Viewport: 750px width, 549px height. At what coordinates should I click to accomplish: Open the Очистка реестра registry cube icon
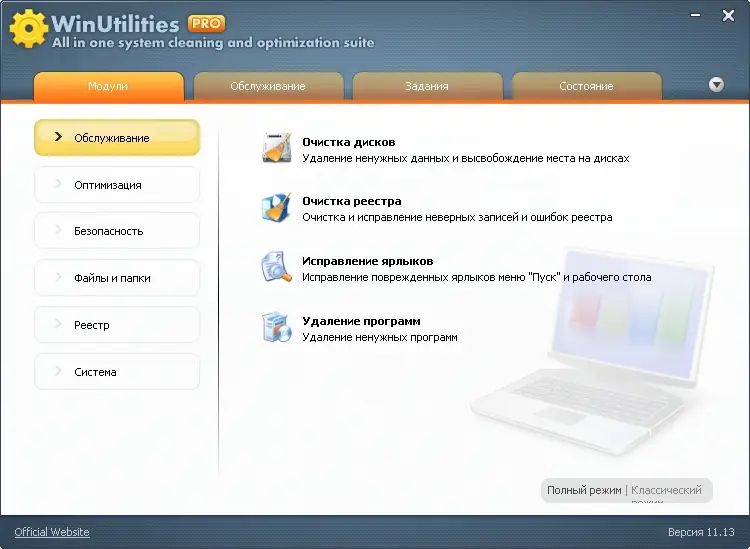click(x=276, y=208)
